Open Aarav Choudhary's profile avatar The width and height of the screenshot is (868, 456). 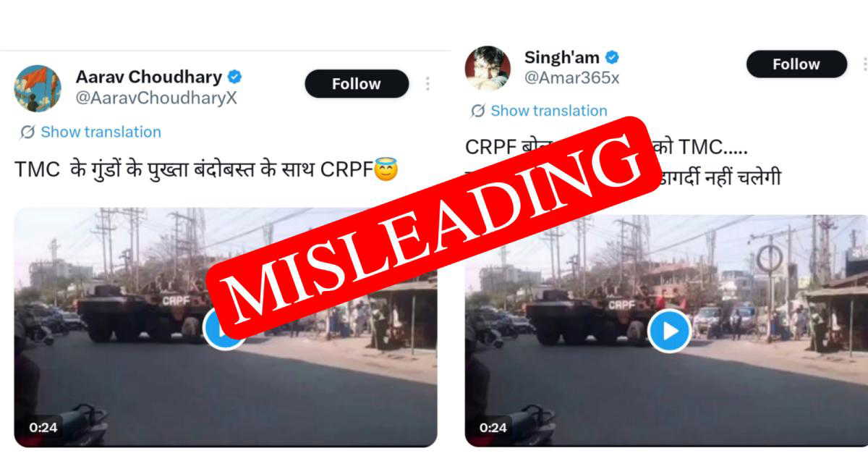tap(38, 88)
